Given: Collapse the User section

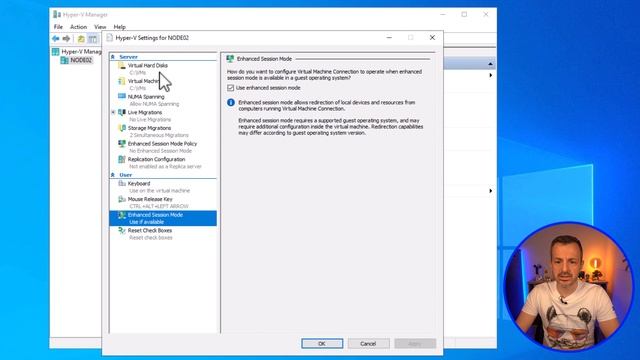Looking at the screenshot, I should [x=113, y=175].
